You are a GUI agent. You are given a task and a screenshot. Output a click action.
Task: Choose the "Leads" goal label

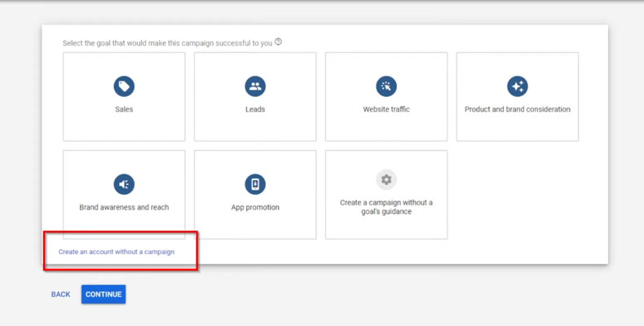pyautogui.click(x=255, y=109)
